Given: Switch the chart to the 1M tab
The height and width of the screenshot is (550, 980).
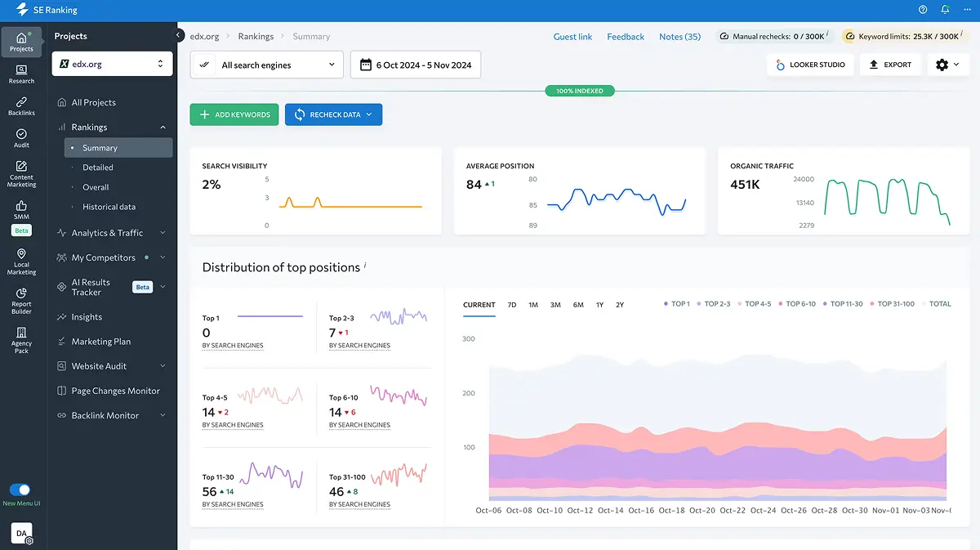Looking at the screenshot, I should point(533,303).
